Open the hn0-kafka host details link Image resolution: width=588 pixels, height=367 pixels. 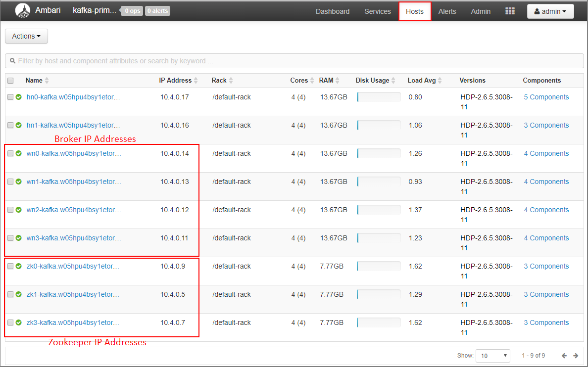point(73,97)
